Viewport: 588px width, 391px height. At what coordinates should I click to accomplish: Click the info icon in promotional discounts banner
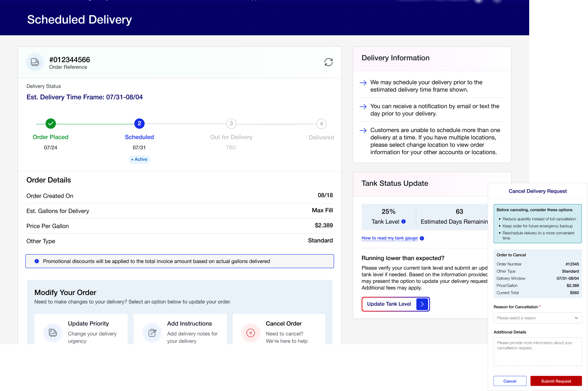[37, 261]
